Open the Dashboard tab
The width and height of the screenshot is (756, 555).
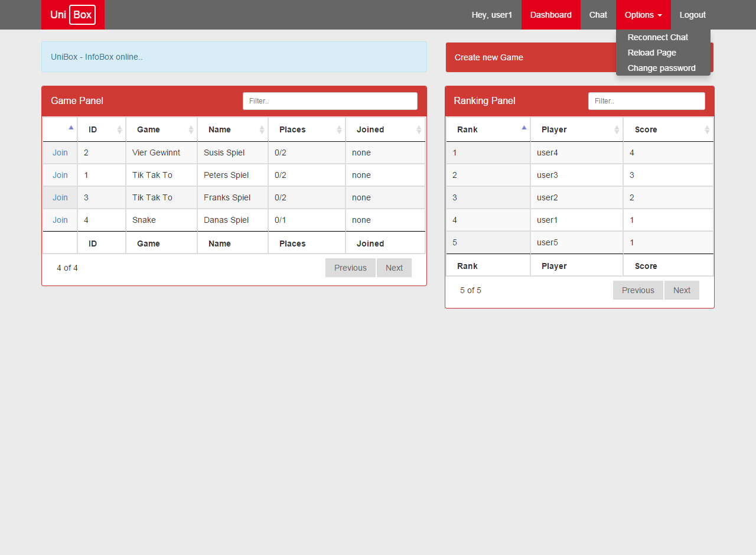pyautogui.click(x=551, y=15)
